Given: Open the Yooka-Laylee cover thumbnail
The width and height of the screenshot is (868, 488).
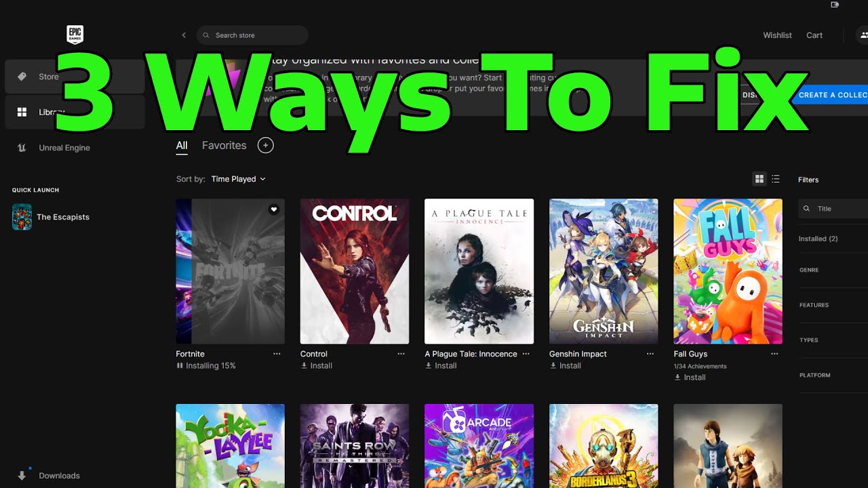Looking at the screenshot, I should tap(230, 446).
